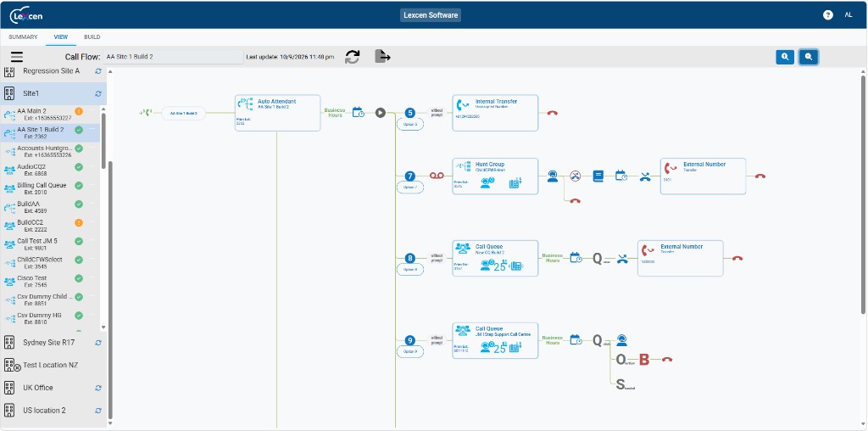Viewport: 868px width, 431px height.
Task: Click the zoom in magnifier button
Action: tap(785, 57)
